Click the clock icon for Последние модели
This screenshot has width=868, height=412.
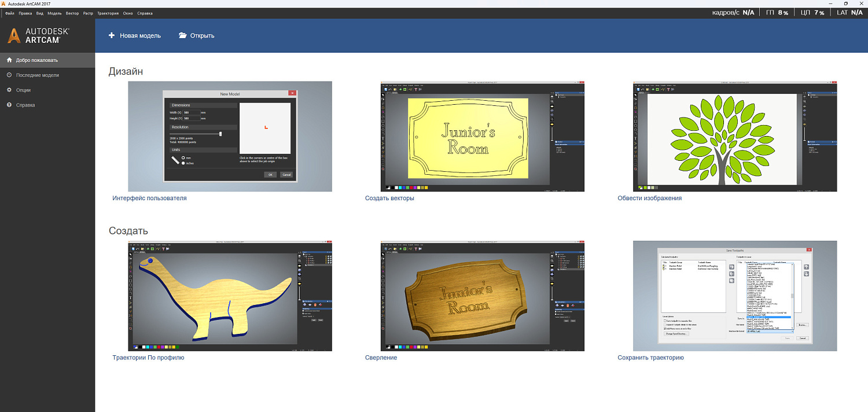(x=9, y=75)
